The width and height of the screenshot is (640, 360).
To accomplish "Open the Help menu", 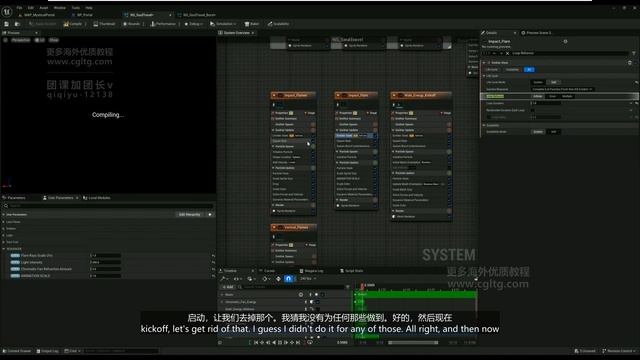I will point(89,8).
